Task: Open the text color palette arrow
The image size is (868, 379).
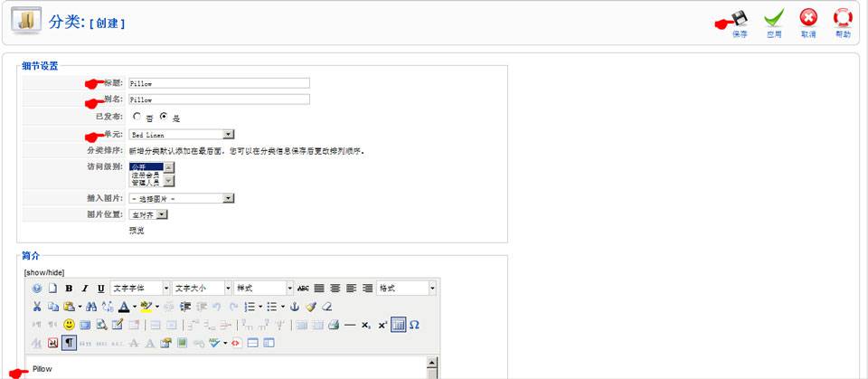Action: (x=135, y=307)
